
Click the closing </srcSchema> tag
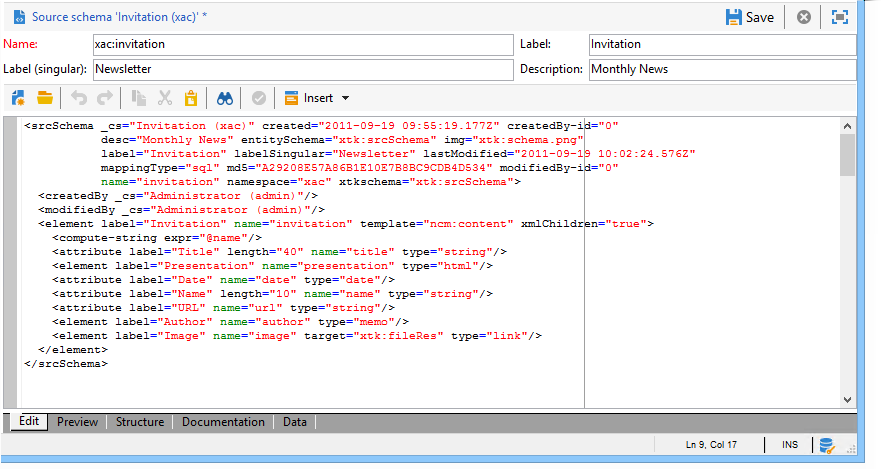tap(66, 364)
